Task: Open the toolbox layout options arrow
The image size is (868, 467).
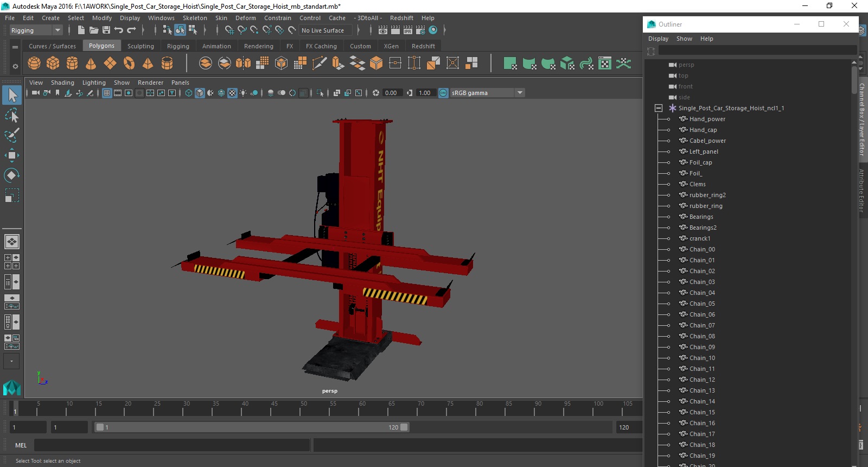Action: [11, 361]
